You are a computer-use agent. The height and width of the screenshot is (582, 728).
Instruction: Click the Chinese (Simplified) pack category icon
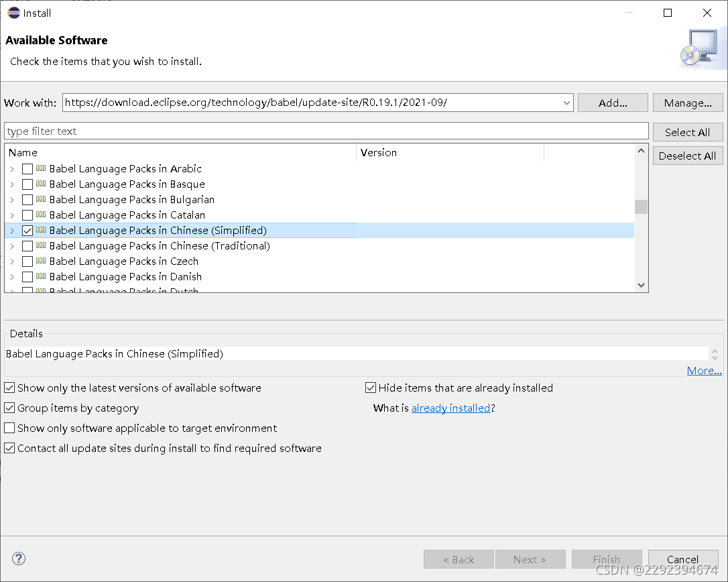pyautogui.click(x=41, y=230)
